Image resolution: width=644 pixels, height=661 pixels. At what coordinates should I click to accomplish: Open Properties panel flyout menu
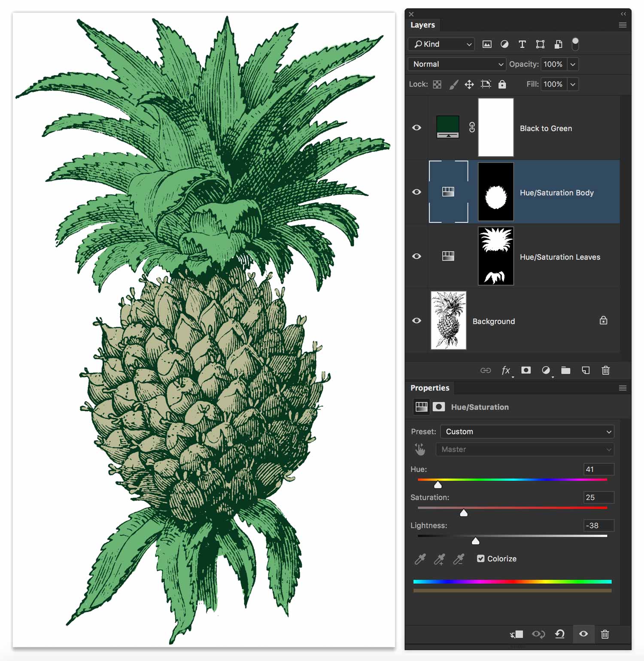click(x=623, y=388)
